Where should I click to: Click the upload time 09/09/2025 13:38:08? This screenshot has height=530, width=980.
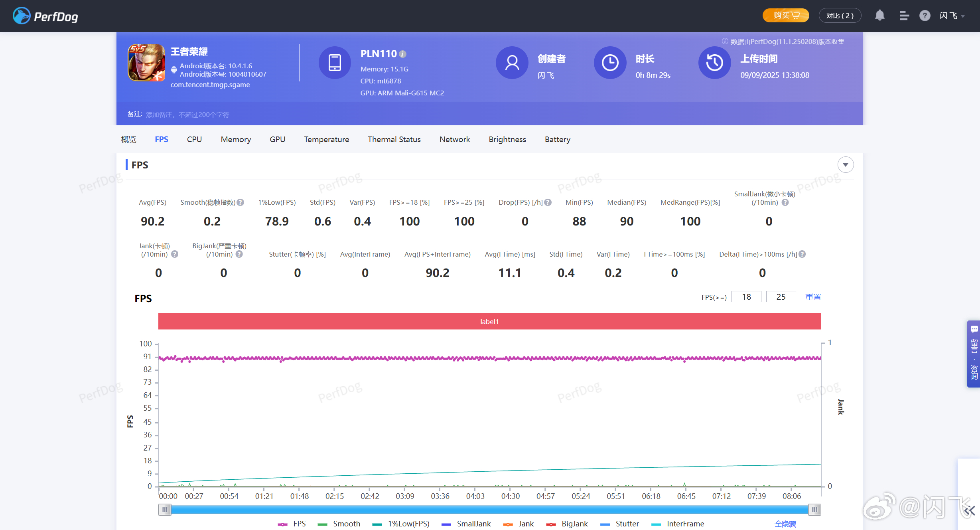[x=775, y=75]
